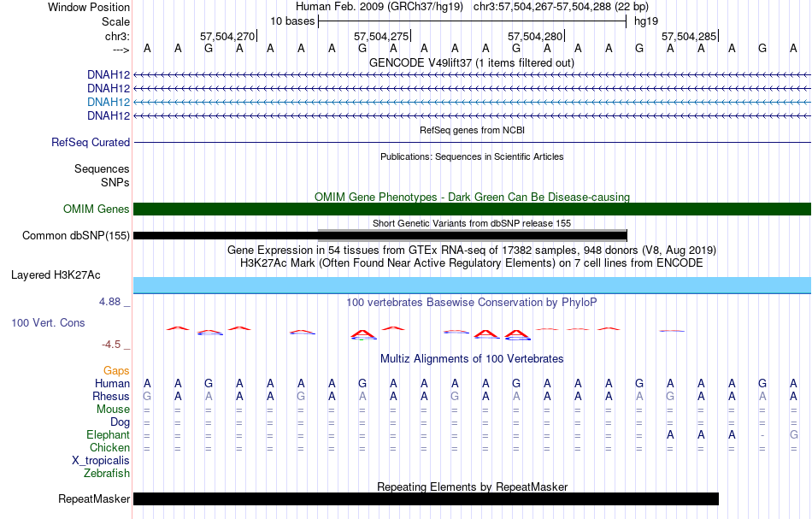This screenshot has width=812, height=519.
Task: Click the Scale label on the left
Action: click(115, 21)
